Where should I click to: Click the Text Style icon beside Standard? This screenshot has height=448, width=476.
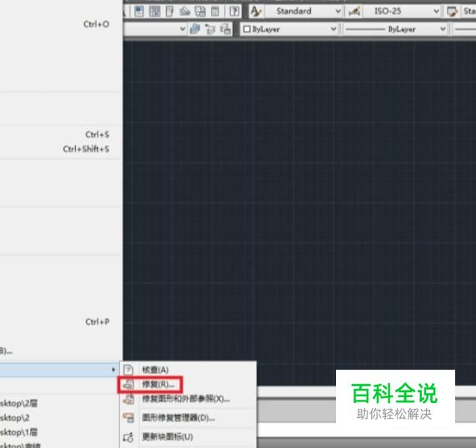tap(256, 12)
